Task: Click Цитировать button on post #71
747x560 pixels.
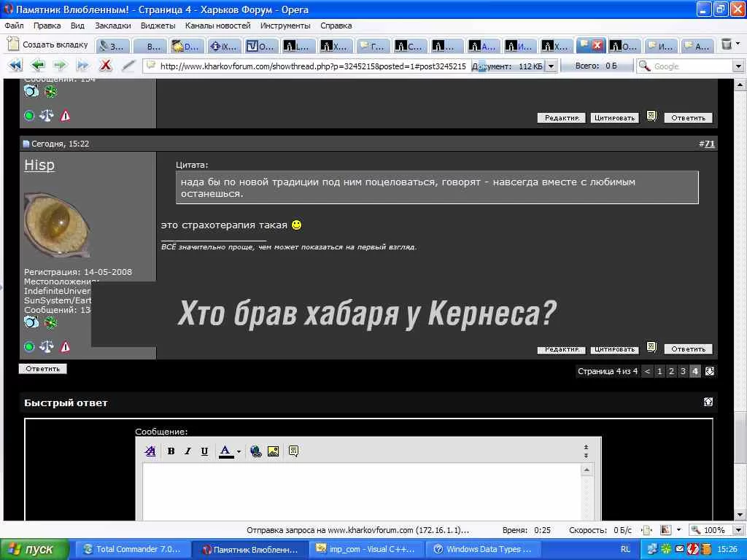Action: tap(614, 349)
